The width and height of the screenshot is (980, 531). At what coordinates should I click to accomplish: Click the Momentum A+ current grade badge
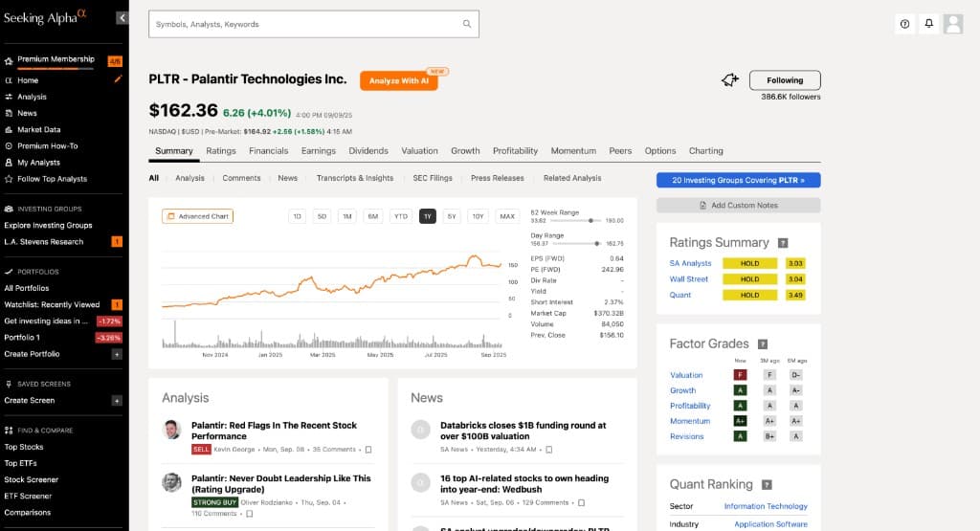[740, 421]
